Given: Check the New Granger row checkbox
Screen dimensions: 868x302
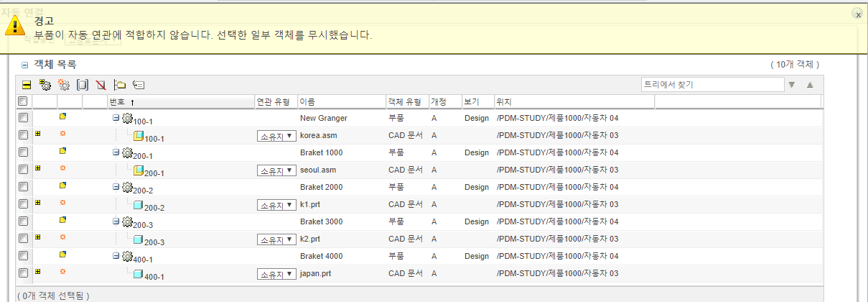Looking at the screenshot, I should point(23,118).
